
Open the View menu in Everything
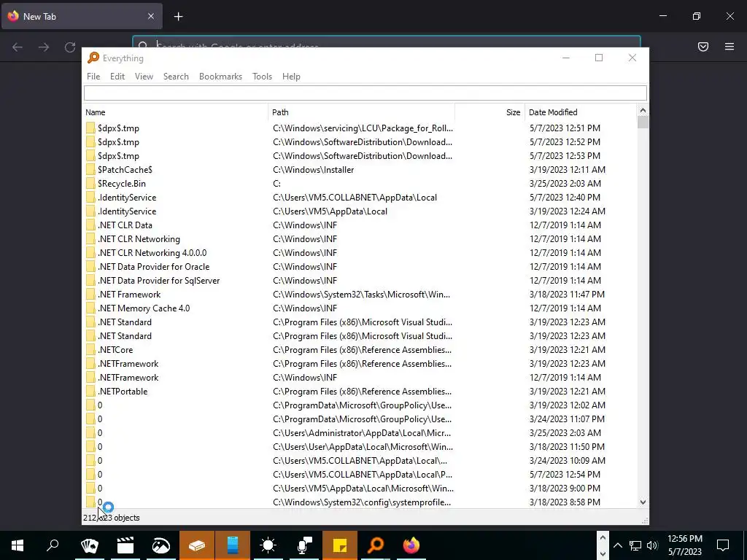pyautogui.click(x=144, y=76)
